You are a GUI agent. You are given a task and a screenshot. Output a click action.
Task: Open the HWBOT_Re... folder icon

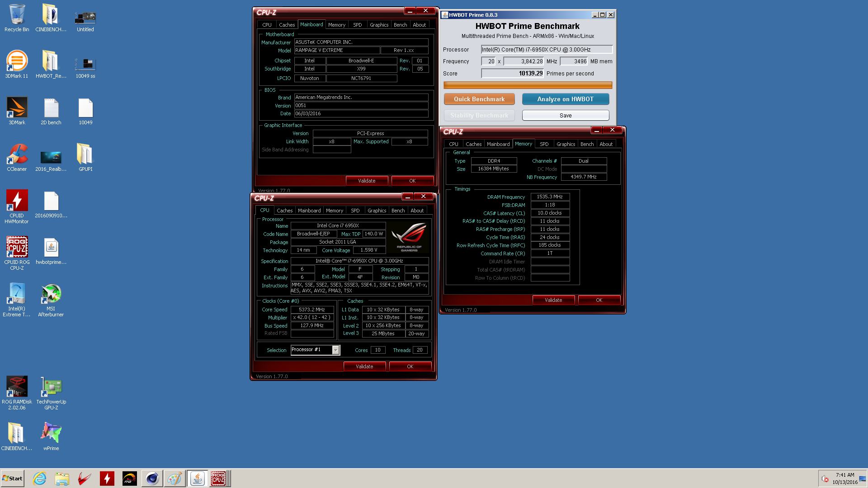click(x=51, y=64)
